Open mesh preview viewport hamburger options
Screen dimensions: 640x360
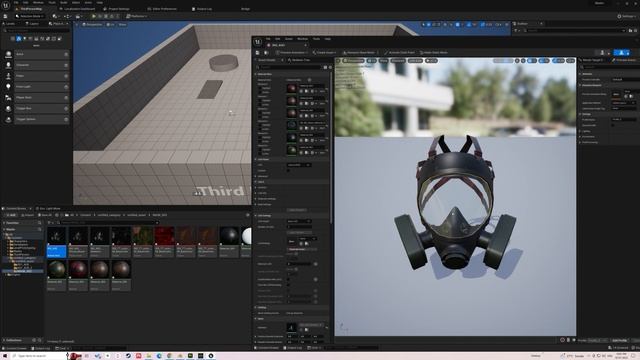pyautogui.click(x=338, y=61)
